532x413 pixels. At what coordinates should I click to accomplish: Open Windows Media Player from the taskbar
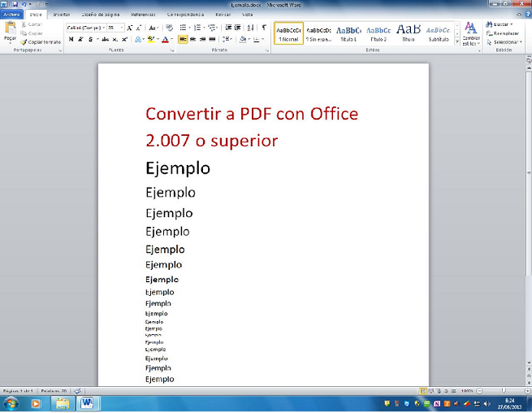[x=35, y=403]
